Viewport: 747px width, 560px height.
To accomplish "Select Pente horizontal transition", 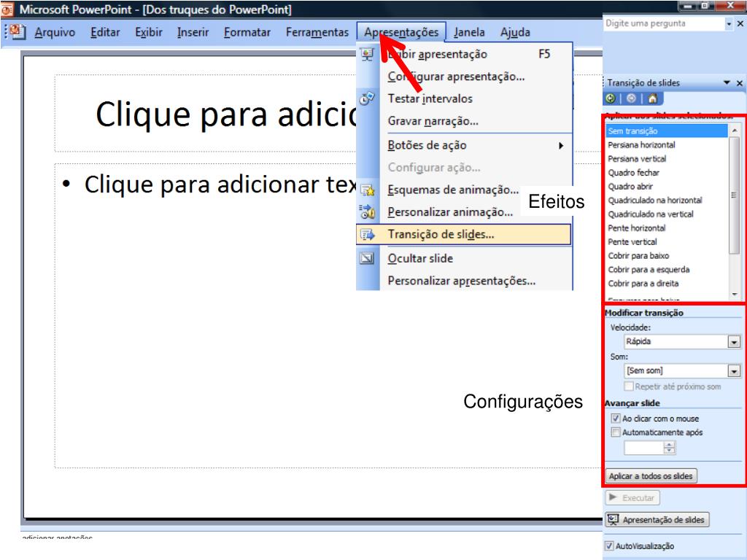I will tap(667, 227).
